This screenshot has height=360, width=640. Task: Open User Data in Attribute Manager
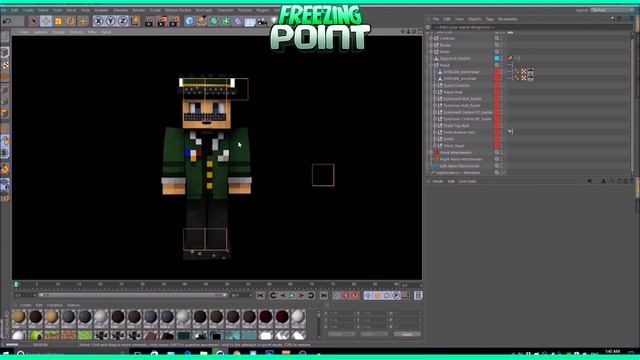click(x=467, y=181)
